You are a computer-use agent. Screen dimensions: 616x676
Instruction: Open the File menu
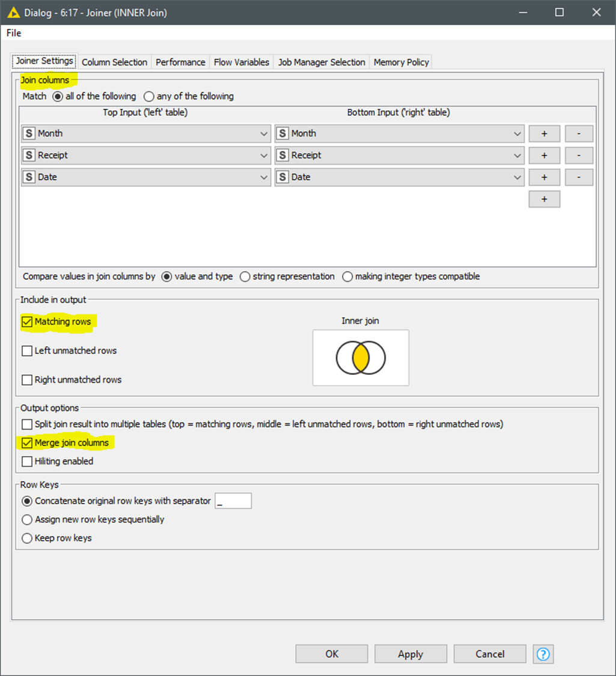[14, 33]
